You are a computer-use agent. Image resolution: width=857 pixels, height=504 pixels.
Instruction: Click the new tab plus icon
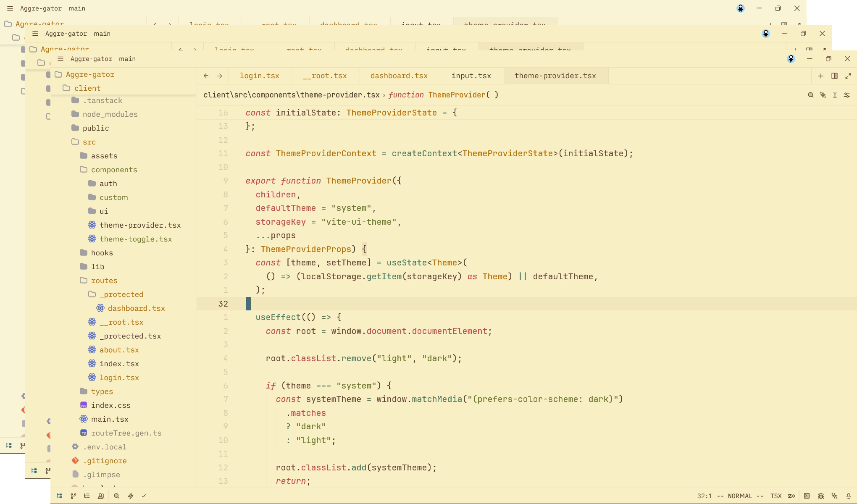(x=821, y=76)
